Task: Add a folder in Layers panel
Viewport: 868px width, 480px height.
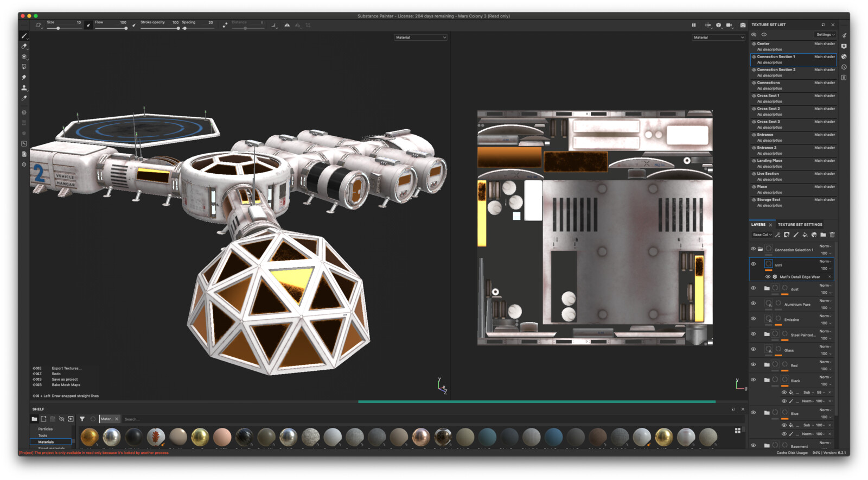Action: point(823,235)
